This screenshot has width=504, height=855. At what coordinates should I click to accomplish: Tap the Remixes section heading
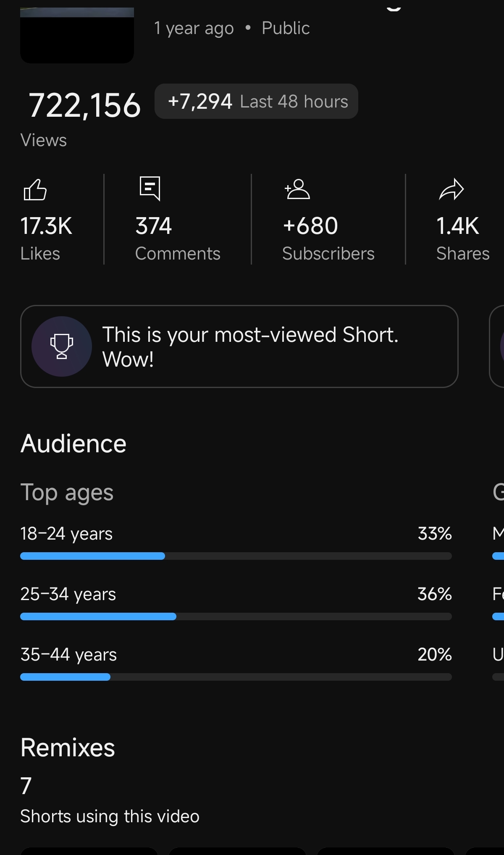(68, 748)
